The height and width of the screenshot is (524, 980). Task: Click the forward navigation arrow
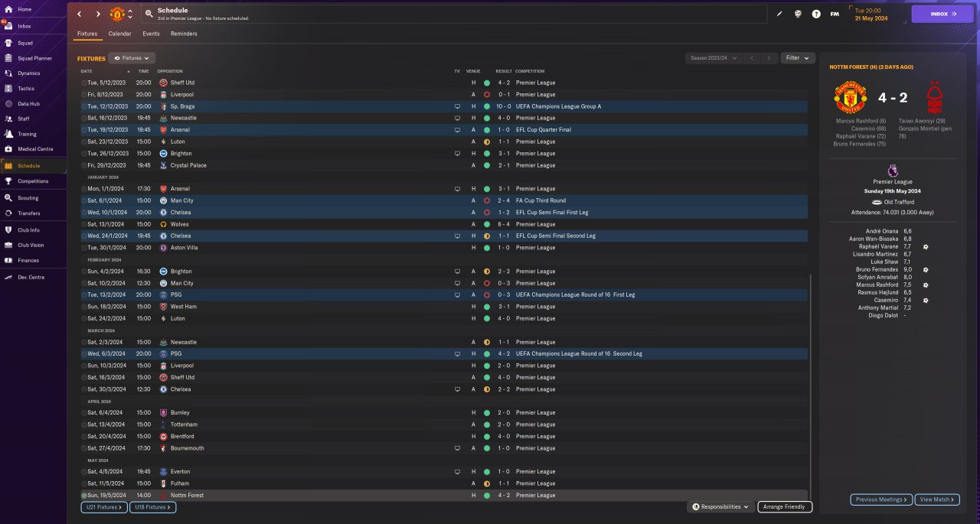[x=98, y=14]
